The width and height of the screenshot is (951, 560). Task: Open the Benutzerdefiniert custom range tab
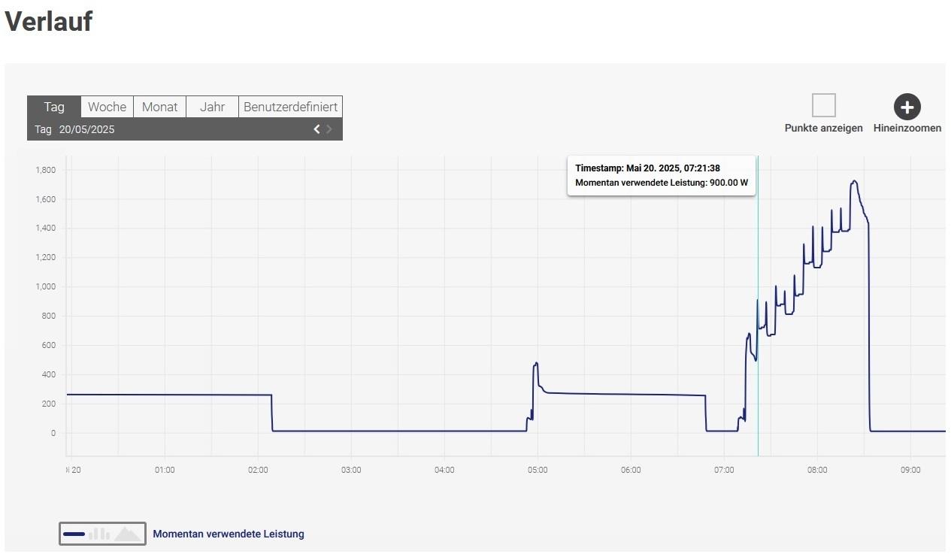290,107
